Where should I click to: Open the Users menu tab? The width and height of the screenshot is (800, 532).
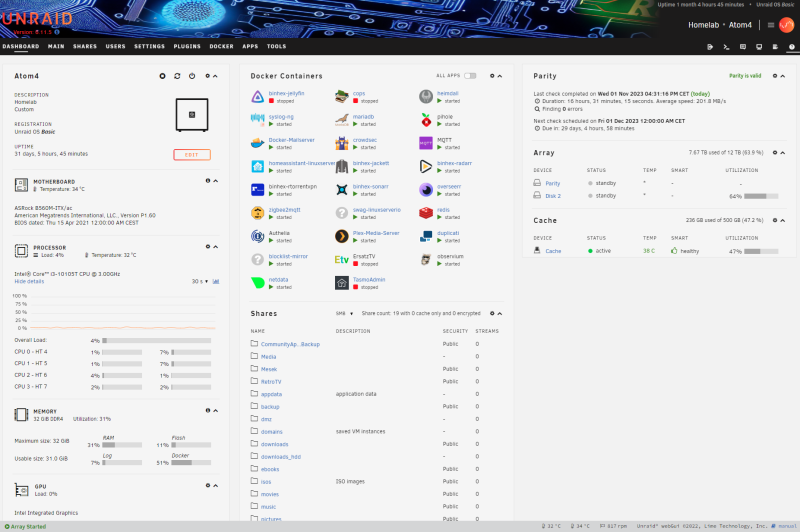[115, 46]
